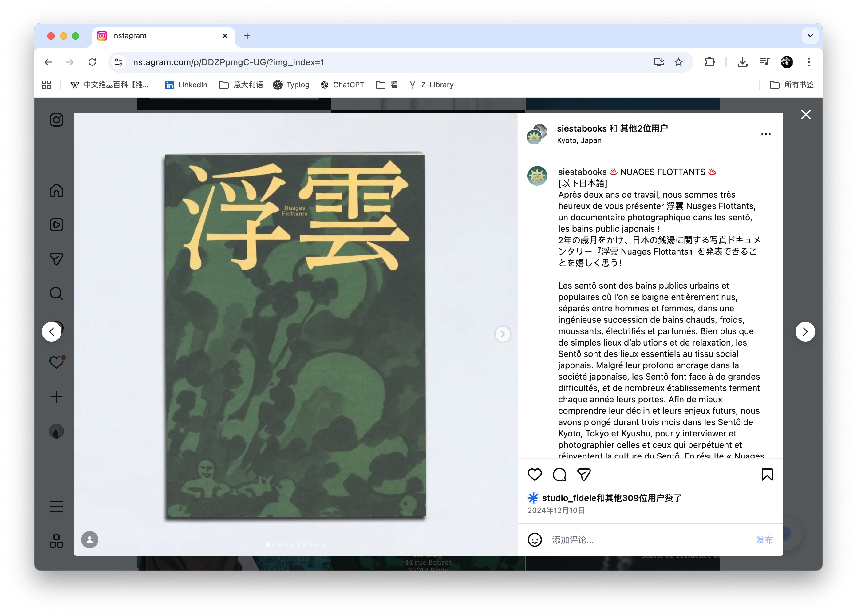Open post options three-dot menu
857x616 pixels.
click(x=766, y=134)
